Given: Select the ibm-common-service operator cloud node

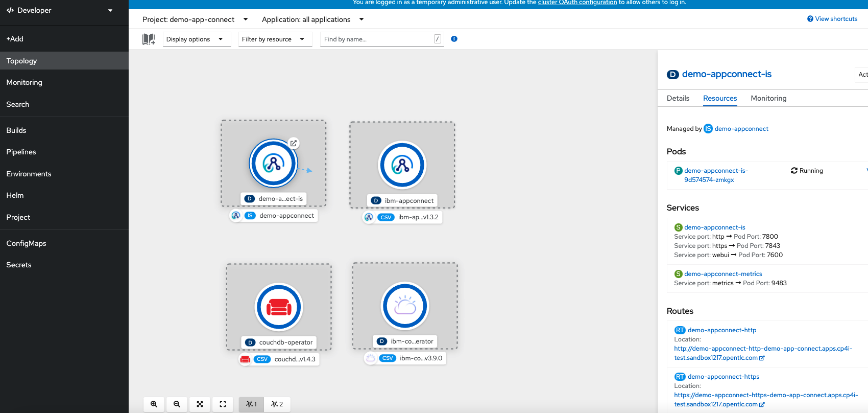Looking at the screenshot, I should [x=405, y=306].
